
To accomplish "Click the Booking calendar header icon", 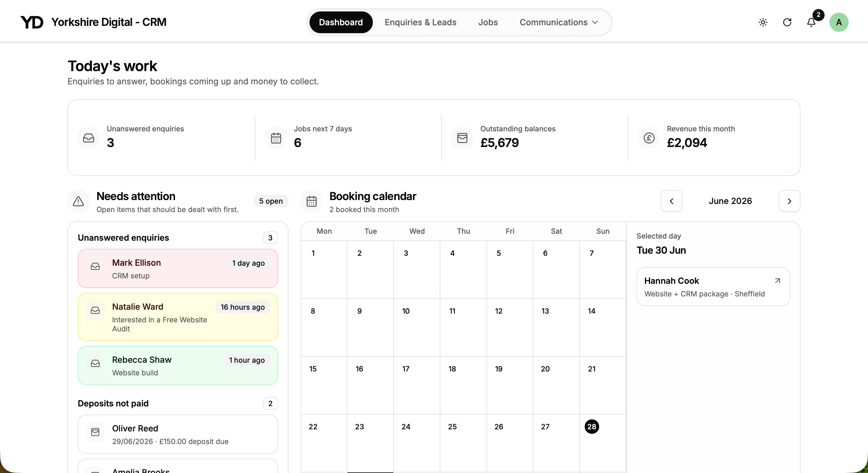I will pyautogui.click(x=311, y=201).
